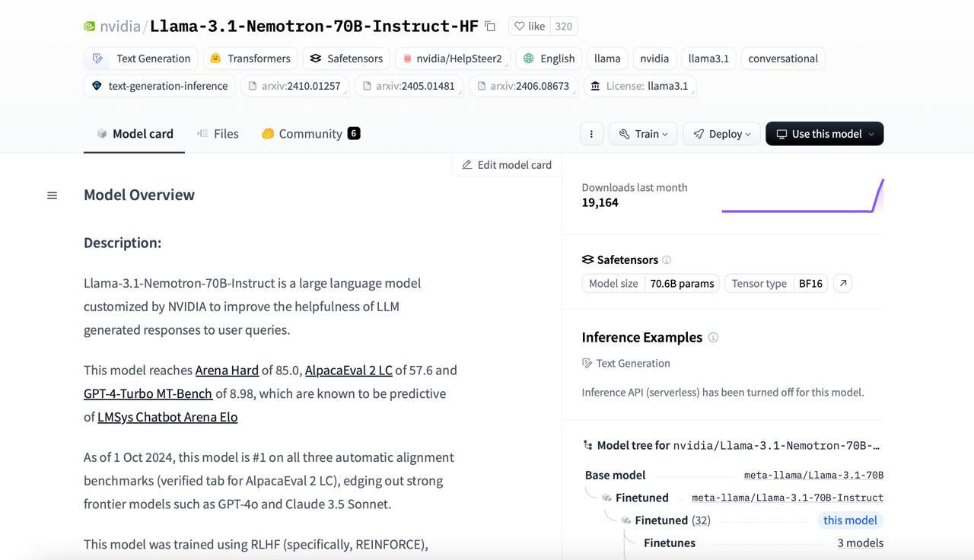Copy the model name with the copy icon
This screenshot has height=560, width=974.
click(x=490, y=27)
